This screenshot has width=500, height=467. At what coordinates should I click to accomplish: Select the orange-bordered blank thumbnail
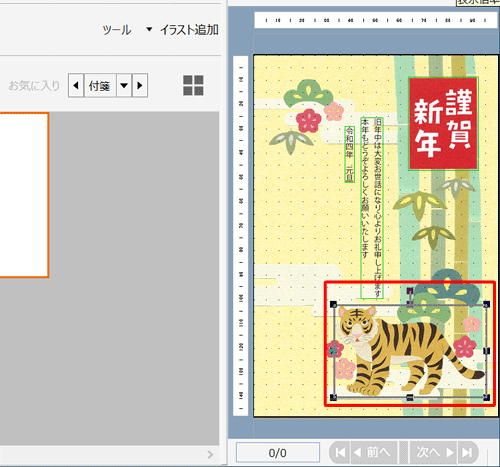pyautogui.click(x=24, y=195)
